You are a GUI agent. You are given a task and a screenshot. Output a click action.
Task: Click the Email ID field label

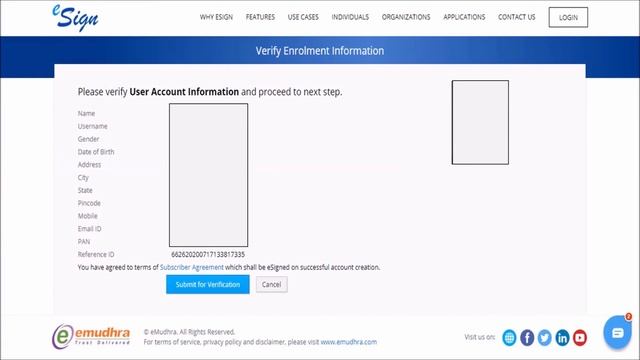pyautogui.click(x=89, y=229)
